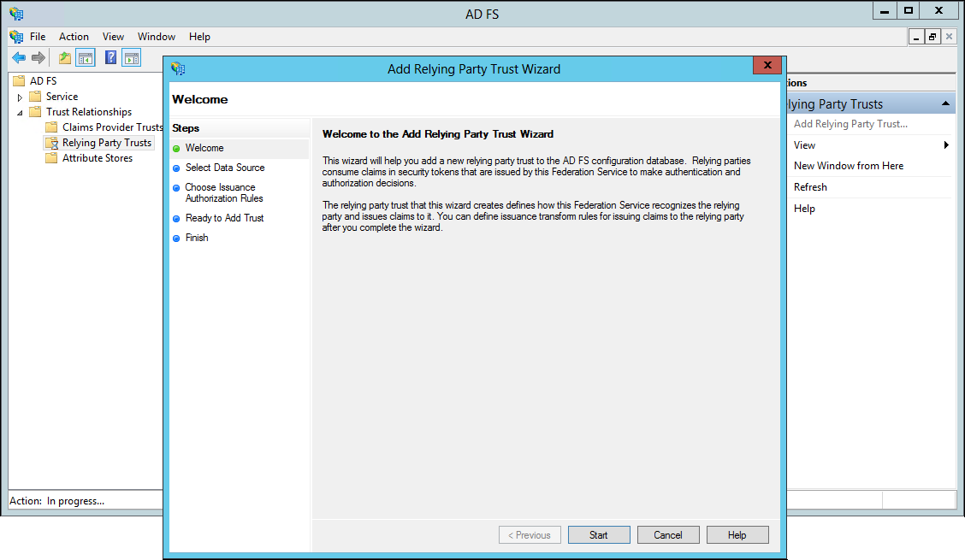Open the View menu in menu bar
This screenshot has width=965, height=560.
(x=113, y=37)
